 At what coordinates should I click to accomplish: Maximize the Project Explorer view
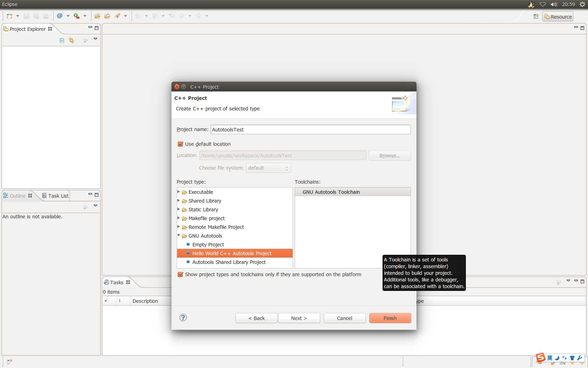pyautogui.click(x=97, y=28)
